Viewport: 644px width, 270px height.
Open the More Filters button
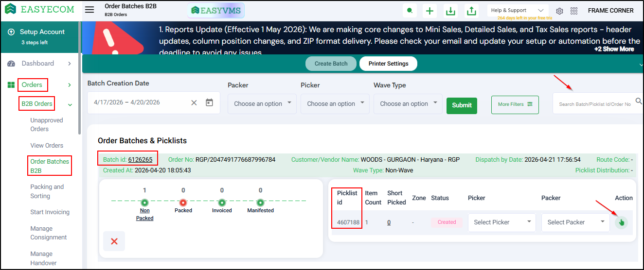click(515, 104)
